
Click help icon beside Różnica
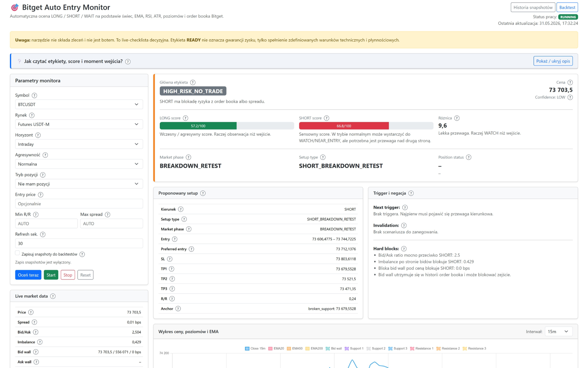point(457,118)
